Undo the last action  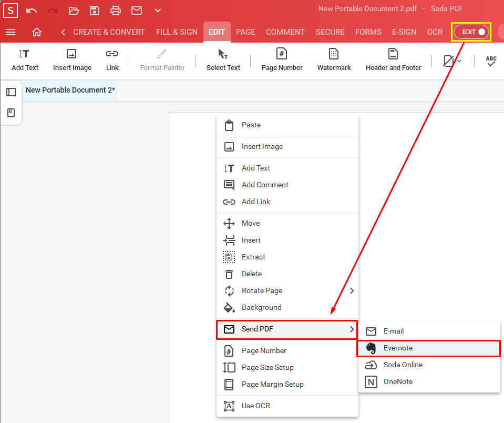click(32, 11)
